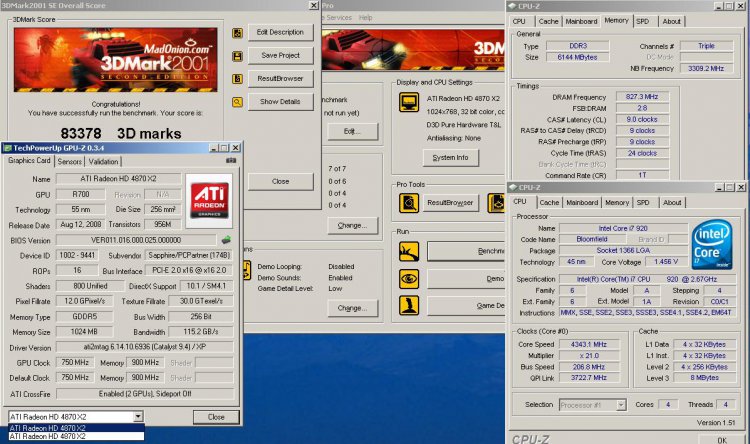Click the Benchmark run button
Viewport: 750px width, 444px height.
point(466,251)
